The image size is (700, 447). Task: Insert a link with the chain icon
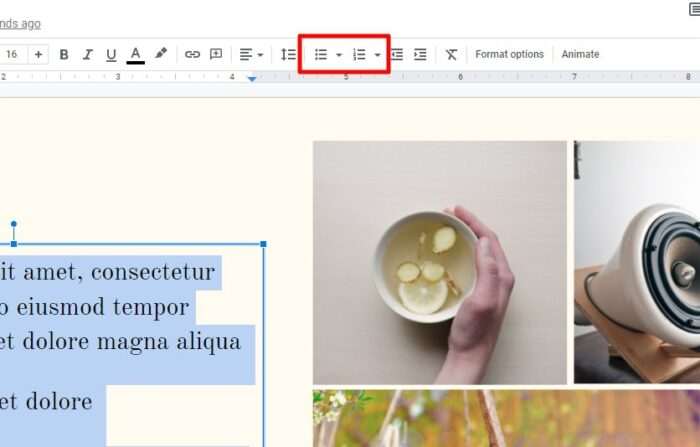[x=192, y=54]
